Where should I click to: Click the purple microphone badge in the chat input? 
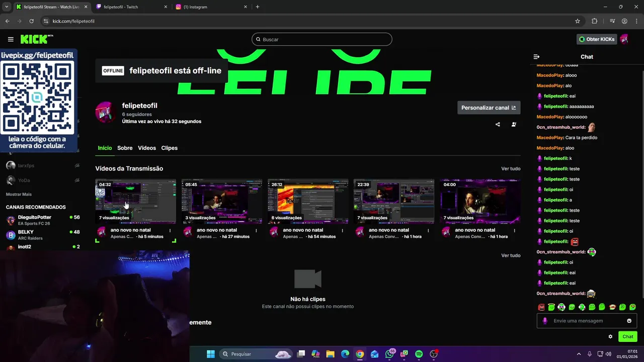[x=545, y=321]
